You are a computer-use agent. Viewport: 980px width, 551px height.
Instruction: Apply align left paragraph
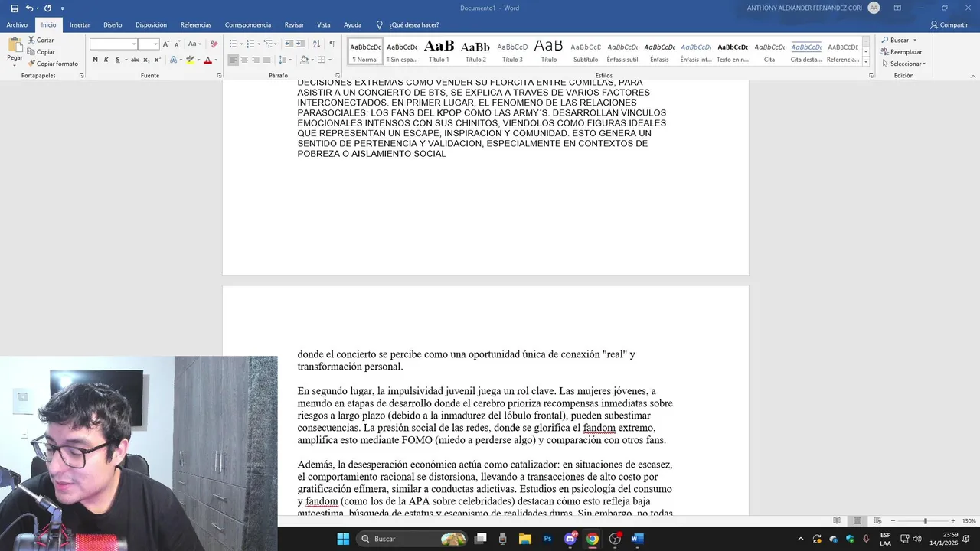pos(234,60)
